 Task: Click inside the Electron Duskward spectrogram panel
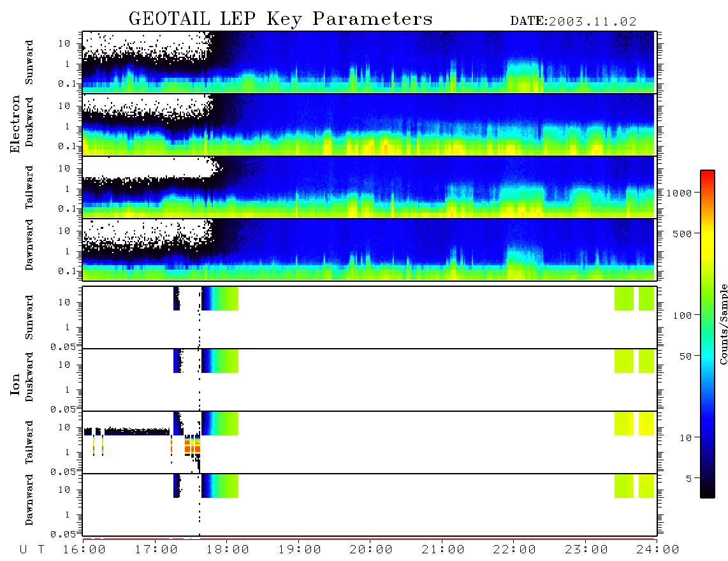coord(368,124)
